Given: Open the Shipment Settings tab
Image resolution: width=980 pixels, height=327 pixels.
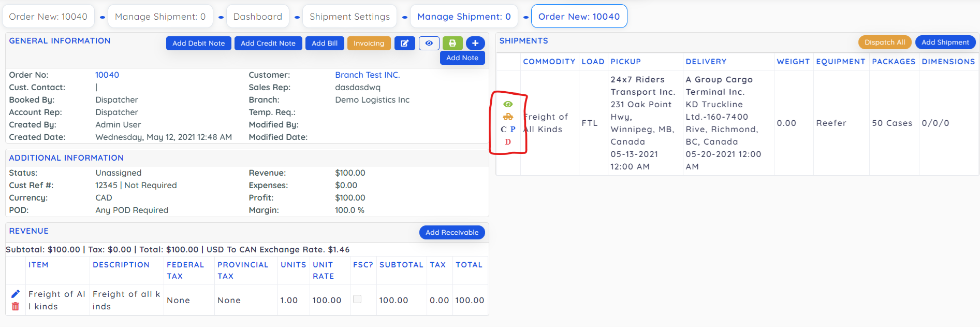Looking at the screenshot, I should [349, 17].
